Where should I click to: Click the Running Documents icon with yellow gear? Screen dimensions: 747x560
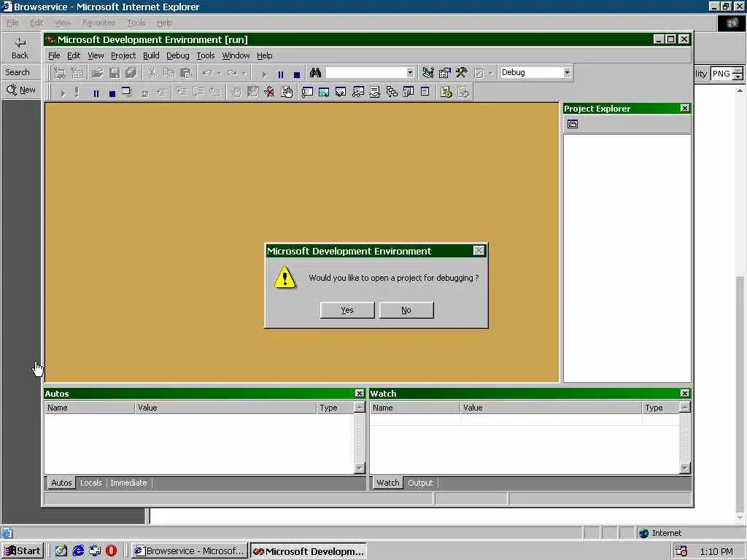446,93
